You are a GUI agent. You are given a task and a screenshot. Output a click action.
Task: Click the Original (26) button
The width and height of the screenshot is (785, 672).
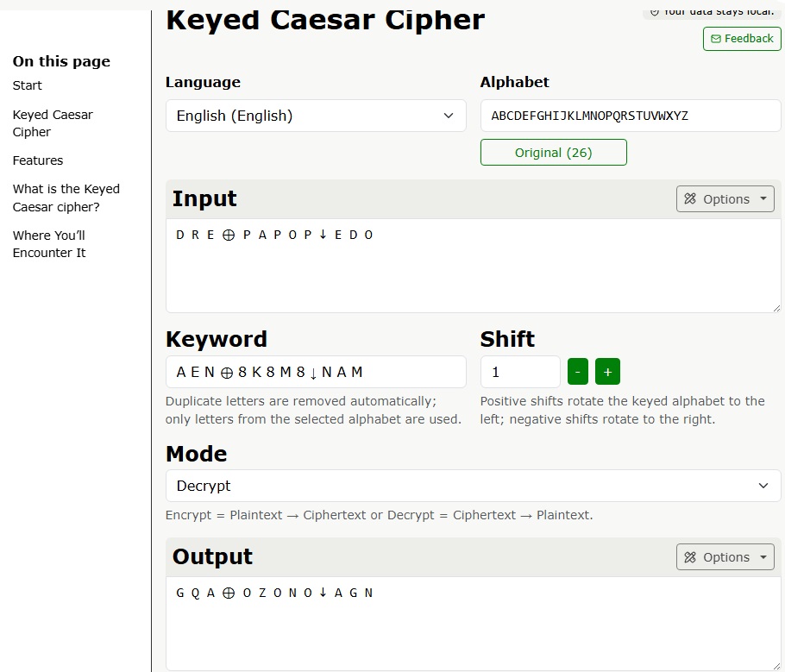pos(553,152)
